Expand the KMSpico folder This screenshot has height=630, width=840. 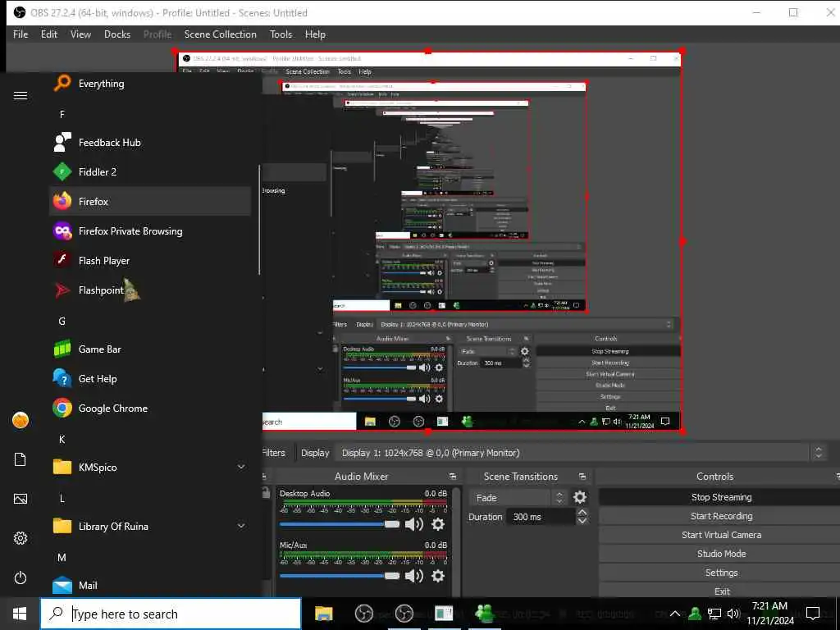(x=241, y=467)
